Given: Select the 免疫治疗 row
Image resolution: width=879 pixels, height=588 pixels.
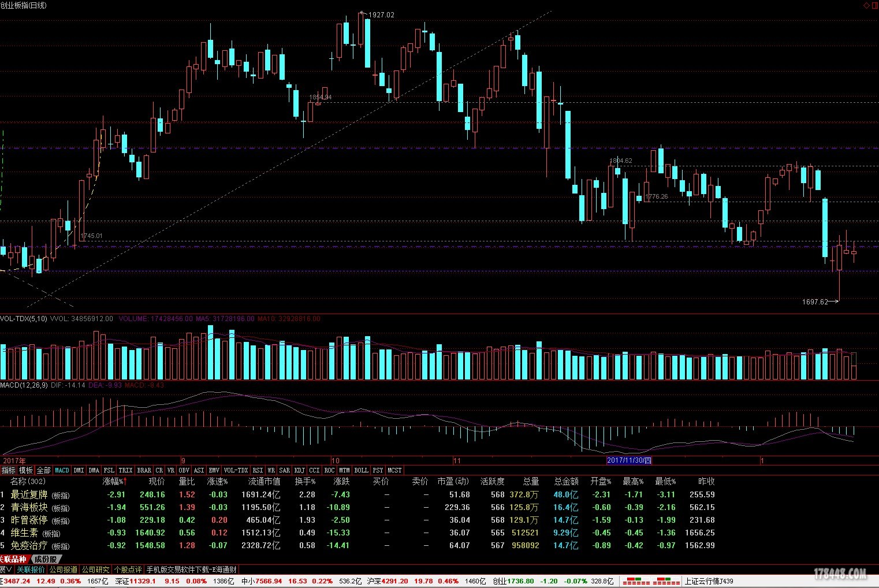Looking at the screenshot, I should [358, 545].
